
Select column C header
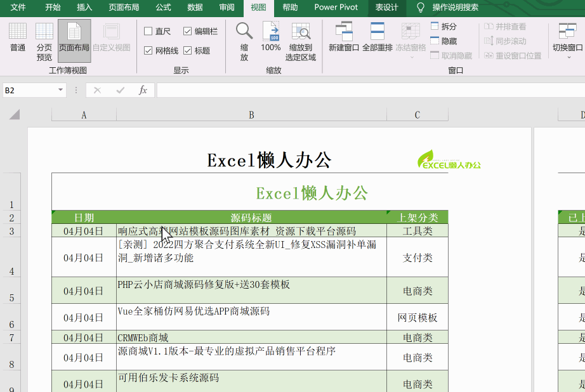coord(417,115)
